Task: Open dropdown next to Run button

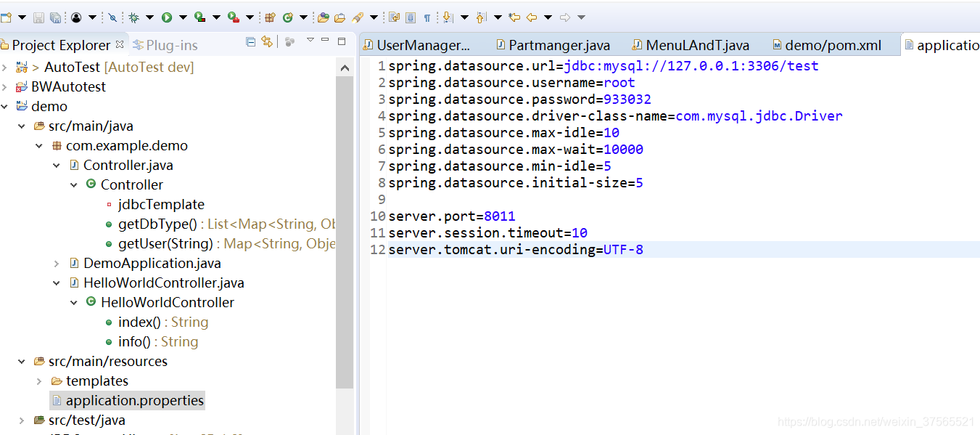Action: coord(182,17)
